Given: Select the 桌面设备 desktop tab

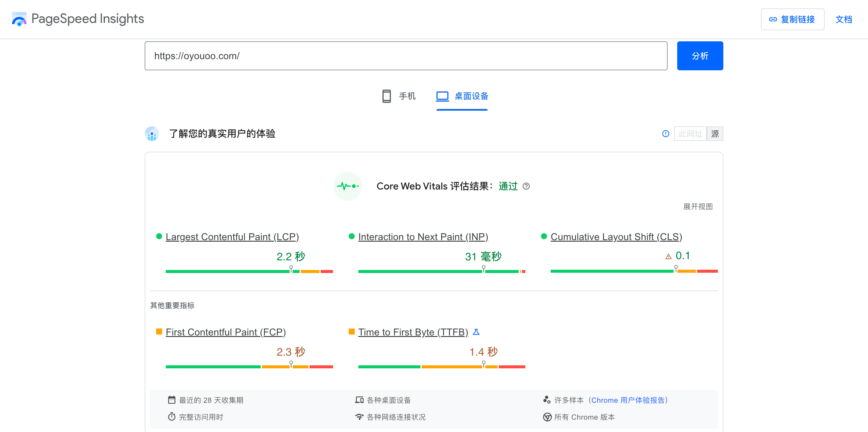Looking at the screenshot, I should pos(462,97).
